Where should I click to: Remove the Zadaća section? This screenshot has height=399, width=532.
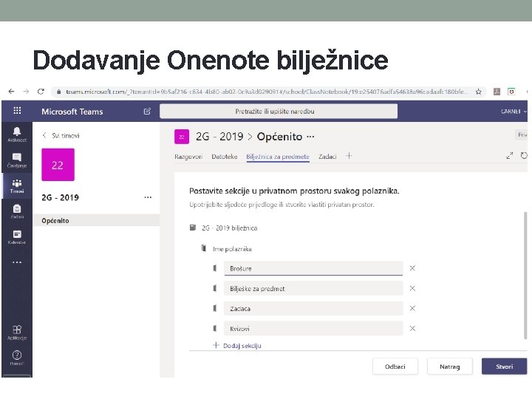[x=412, y=308]
